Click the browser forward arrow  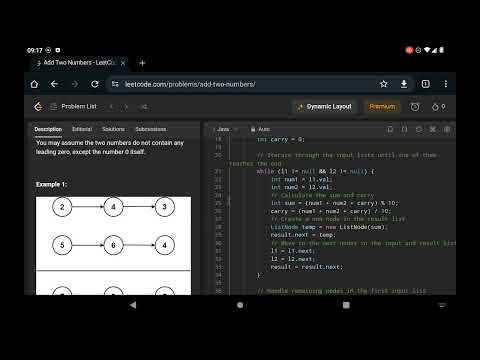click(75, 84)
